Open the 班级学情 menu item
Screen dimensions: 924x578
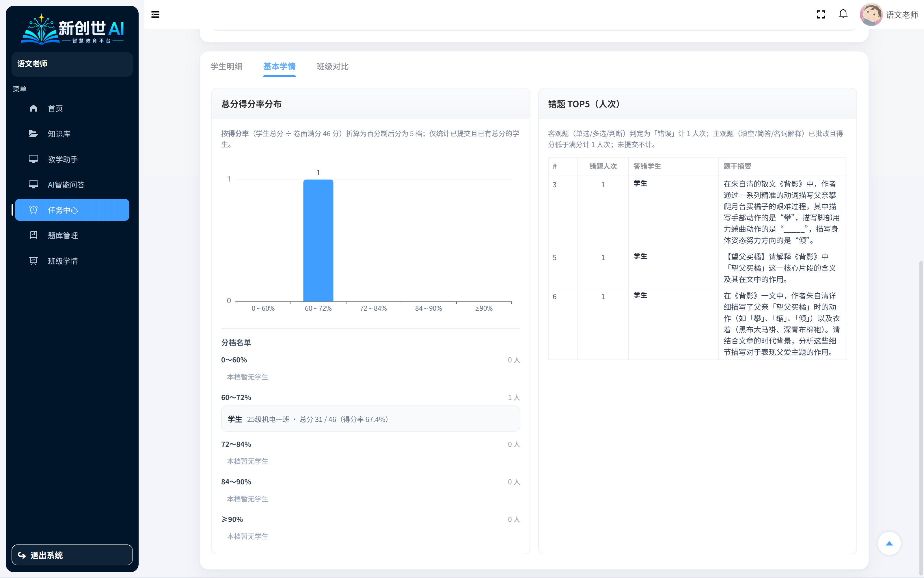pos(72,261)
